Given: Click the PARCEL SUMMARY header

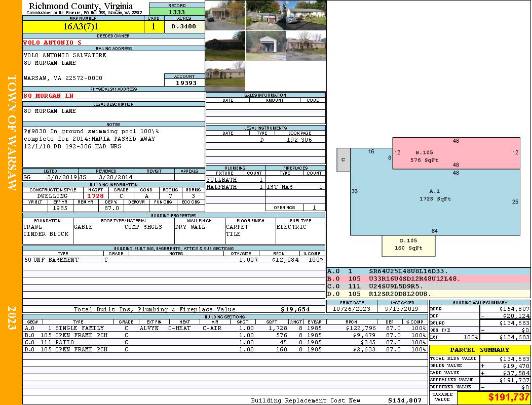Looking at the screenshot, I should click(480, 350).
